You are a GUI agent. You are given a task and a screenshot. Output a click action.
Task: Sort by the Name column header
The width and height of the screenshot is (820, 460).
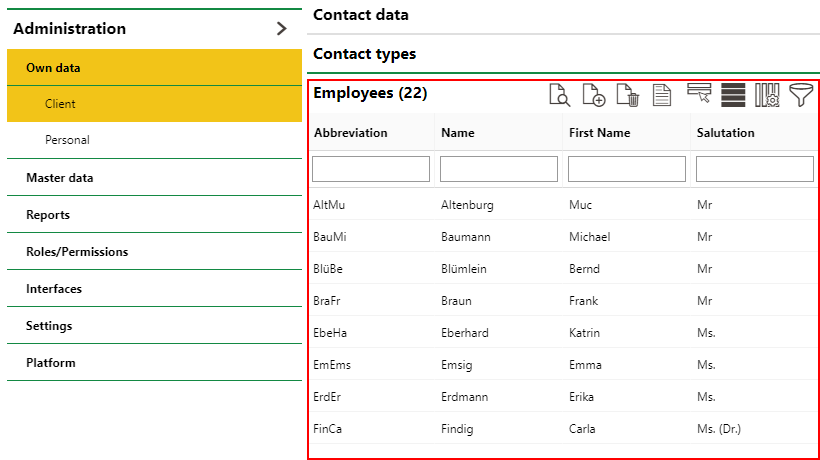pos(458,133)
